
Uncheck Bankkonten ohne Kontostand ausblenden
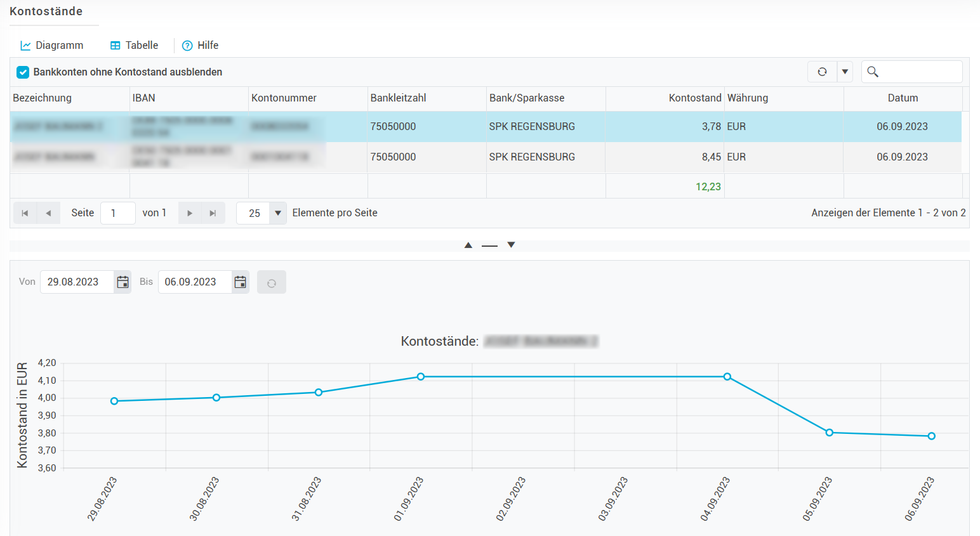(x=23, y=72)
